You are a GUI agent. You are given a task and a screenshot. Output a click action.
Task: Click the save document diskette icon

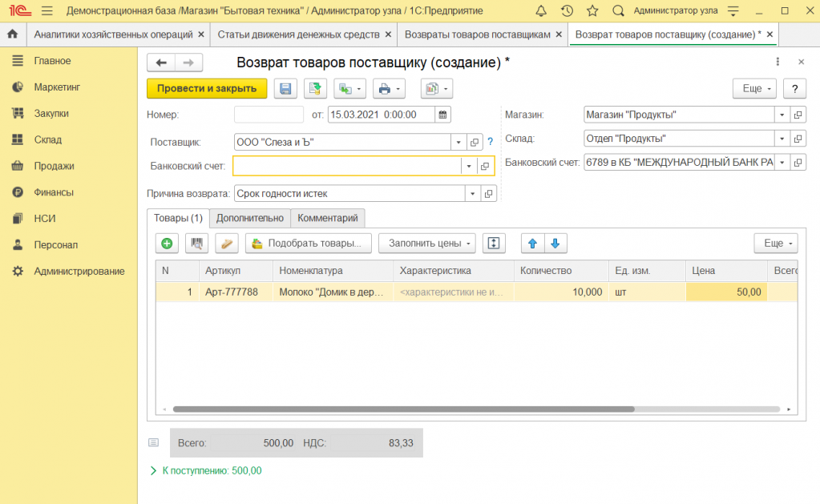[285, 89]
